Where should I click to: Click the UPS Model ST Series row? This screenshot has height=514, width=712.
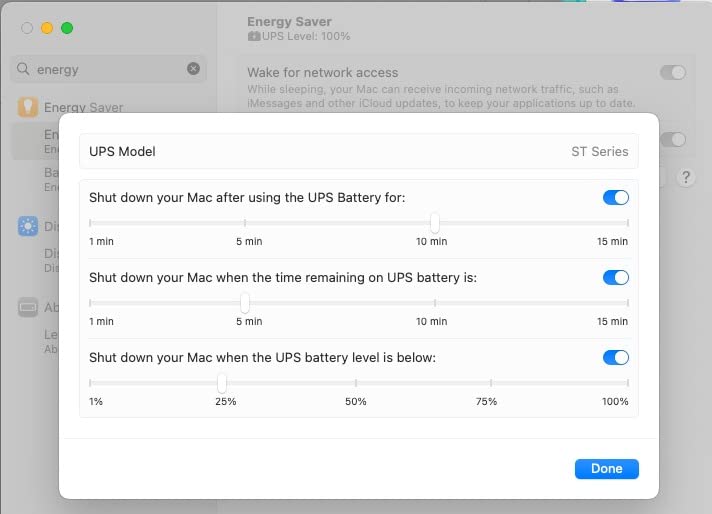click(359, 151)
